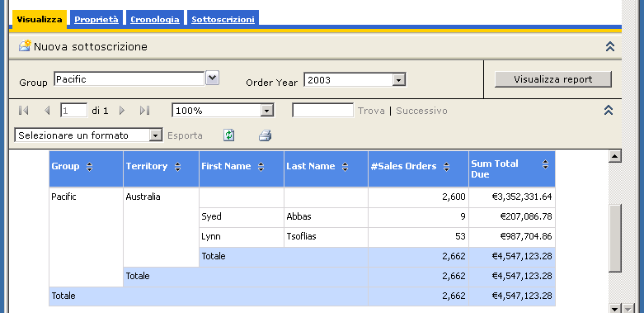The height and width of the screenshot is (313, 644).
Task: Refresh the report with green arrows icon
Action: click(228, 135)
